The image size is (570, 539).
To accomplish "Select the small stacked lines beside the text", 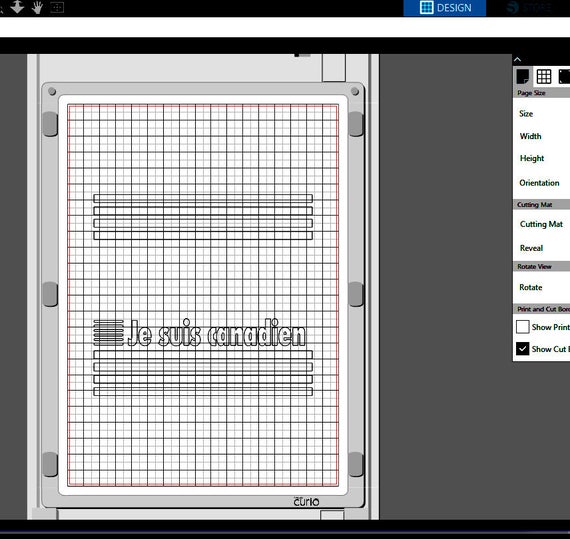I will [x=108, y=333].
